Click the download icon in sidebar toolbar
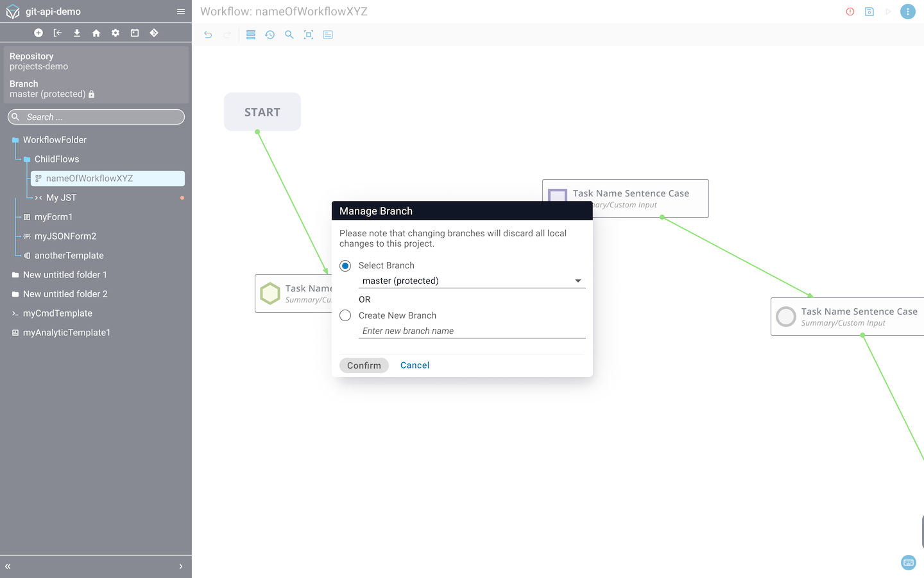Screen dimensions: 924x578 pyautogui.click(x=77, y=33)
